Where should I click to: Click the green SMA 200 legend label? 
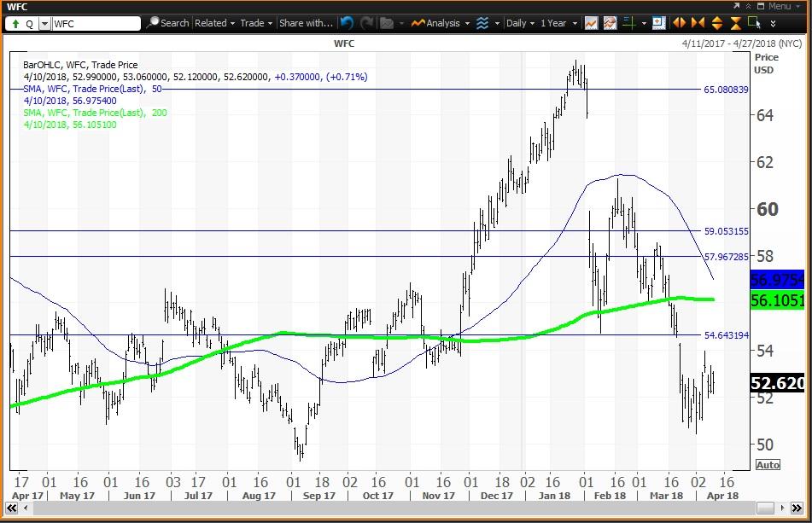[x=95, y=113]
